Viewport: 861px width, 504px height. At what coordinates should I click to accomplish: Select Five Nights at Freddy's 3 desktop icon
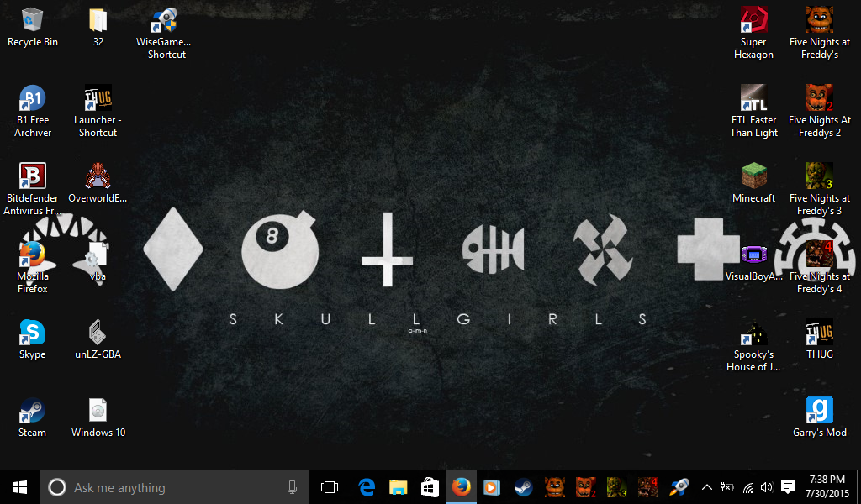click(819, 189)
